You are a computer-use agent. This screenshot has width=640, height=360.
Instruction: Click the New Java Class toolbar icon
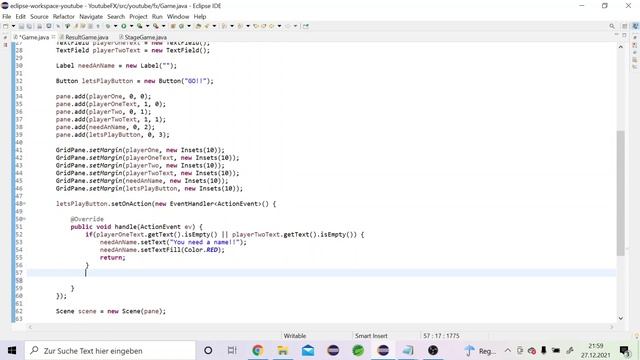181,26
